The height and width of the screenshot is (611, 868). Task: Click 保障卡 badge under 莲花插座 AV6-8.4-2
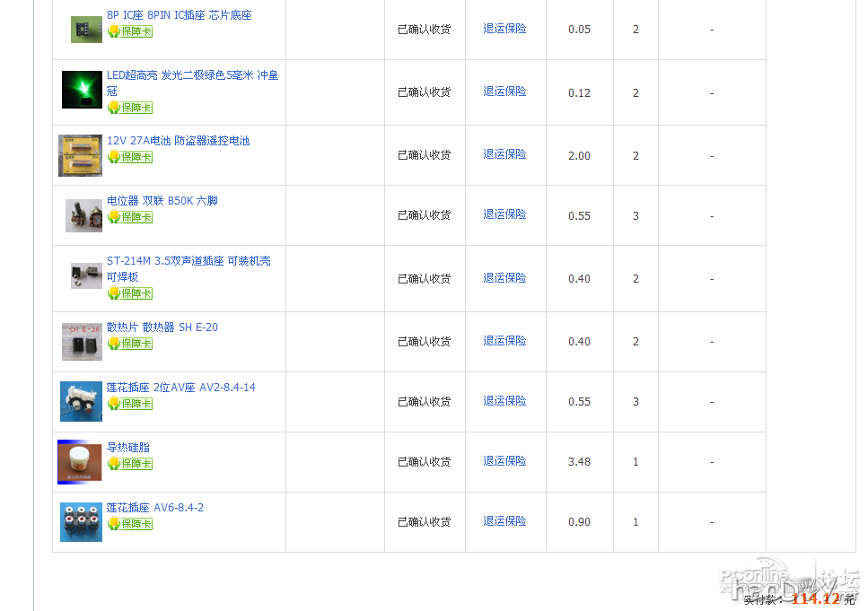click(x=130, y=524)
